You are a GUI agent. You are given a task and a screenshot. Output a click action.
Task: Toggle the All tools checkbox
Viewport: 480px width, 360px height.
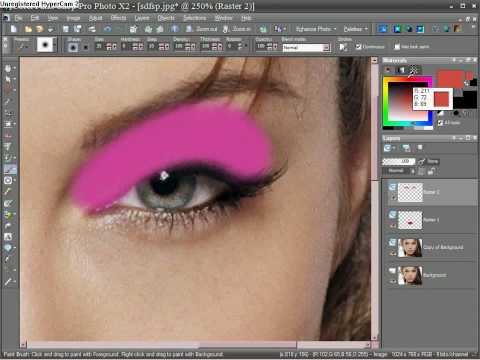(440, 123)
